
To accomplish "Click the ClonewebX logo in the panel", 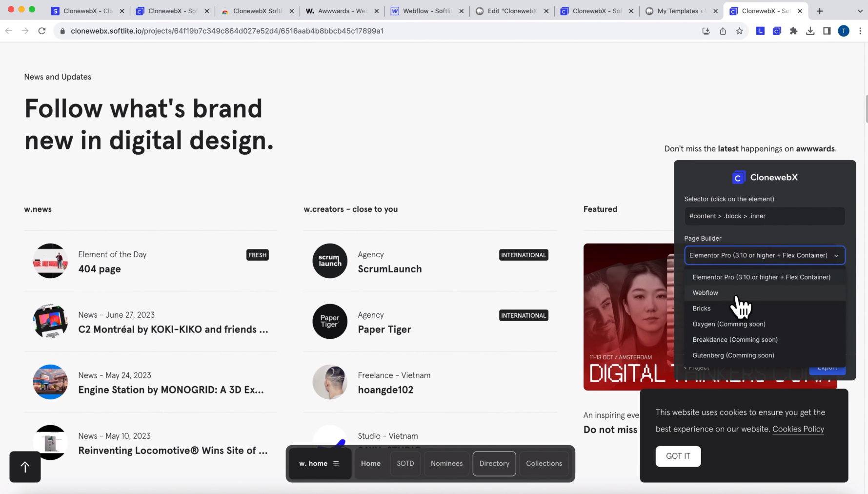I will pyautogui.click(x=765, y=177).
